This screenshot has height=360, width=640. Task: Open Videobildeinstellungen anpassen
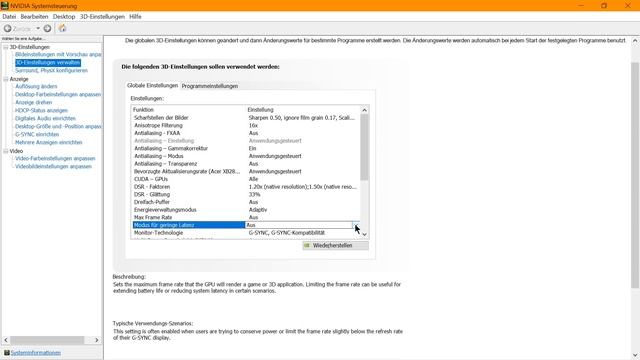[x=53, y=167]
